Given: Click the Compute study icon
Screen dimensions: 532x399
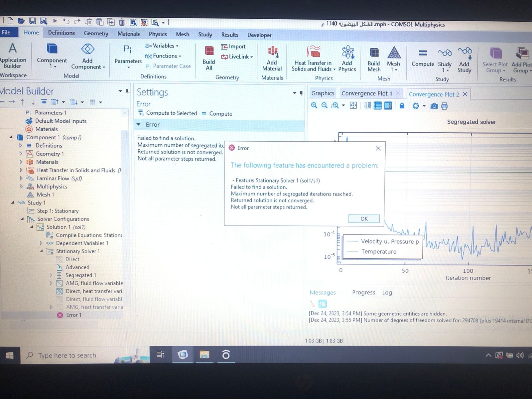Looking at the screenshot, I should [423, 53].
